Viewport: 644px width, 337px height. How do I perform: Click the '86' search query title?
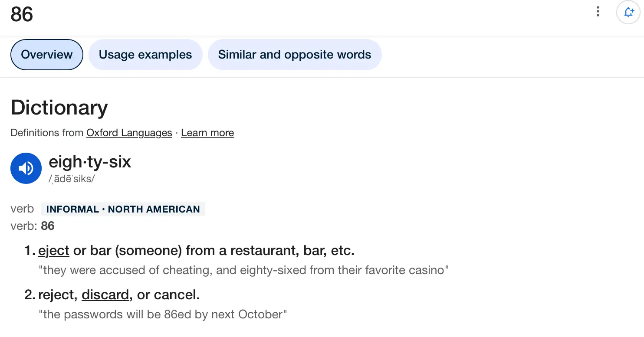tap(22, 14)
